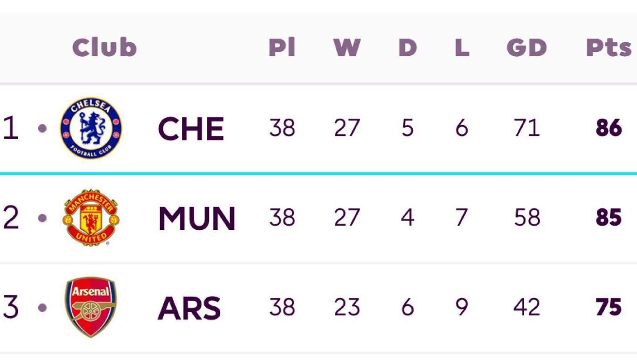
Task: Open the MUN team link
Action: pos(197,218)
